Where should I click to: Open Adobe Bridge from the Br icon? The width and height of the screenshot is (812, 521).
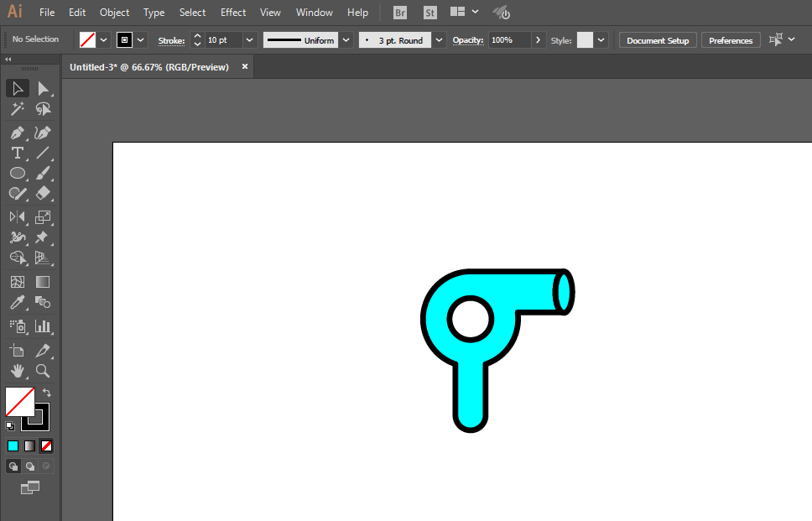pyautogui.click(x=400, y=13)
